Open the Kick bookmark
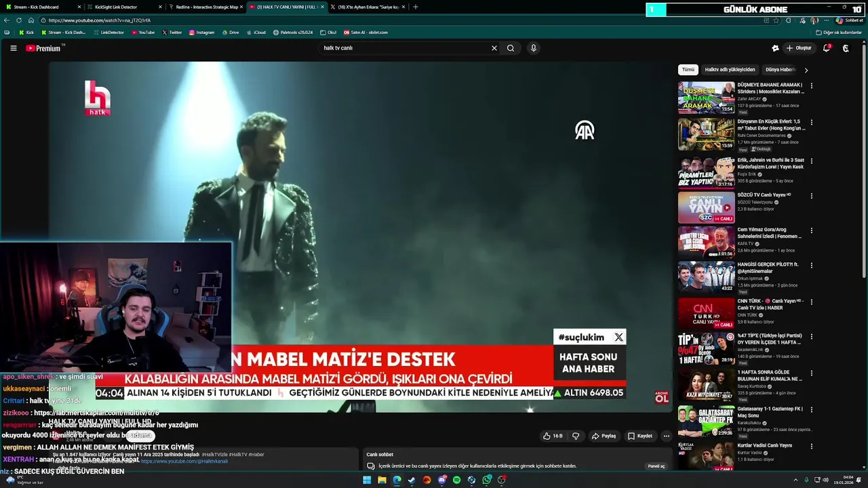868x488 pixels. coord(26,33)
